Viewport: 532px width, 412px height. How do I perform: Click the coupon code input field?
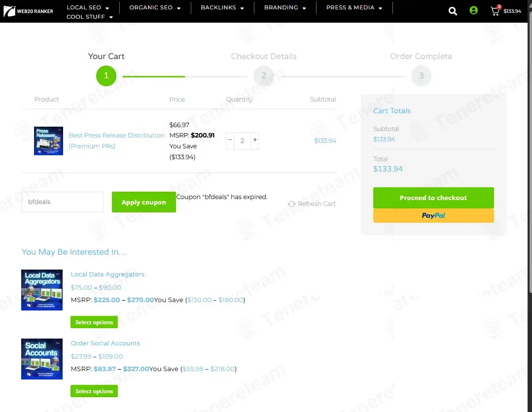pyautogui.click(x=63, y=202)
